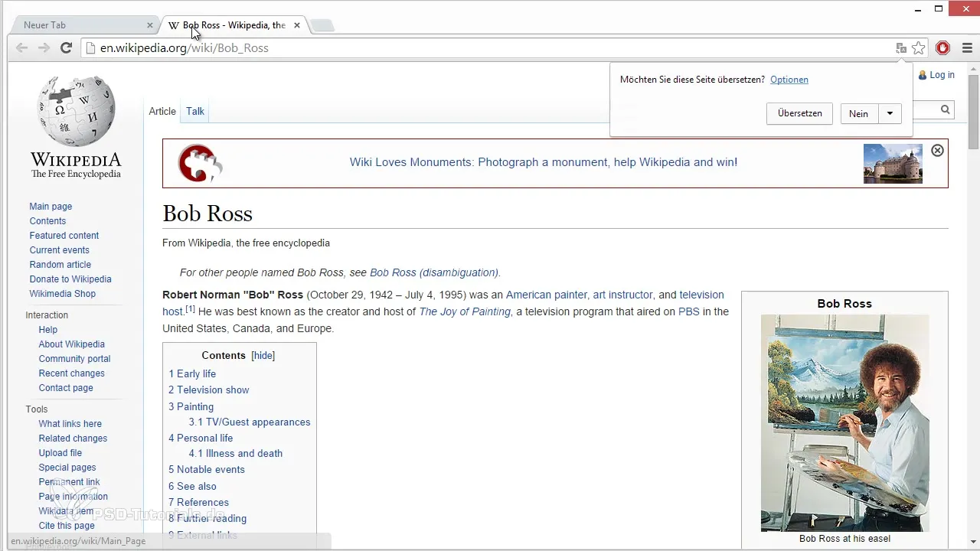Open the Article tab
The height and width of the screenshot is (551, 980).
coord(162,111)
